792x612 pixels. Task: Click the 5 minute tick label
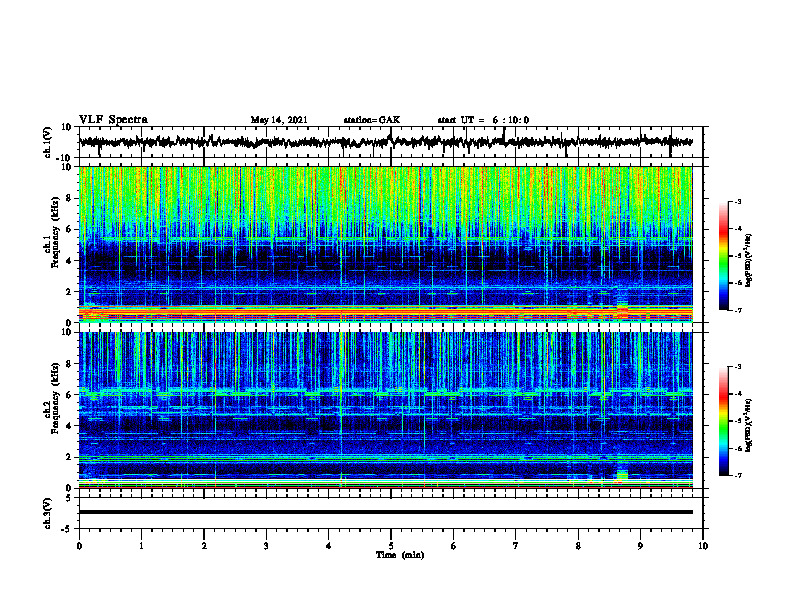(x=391, y=546)
